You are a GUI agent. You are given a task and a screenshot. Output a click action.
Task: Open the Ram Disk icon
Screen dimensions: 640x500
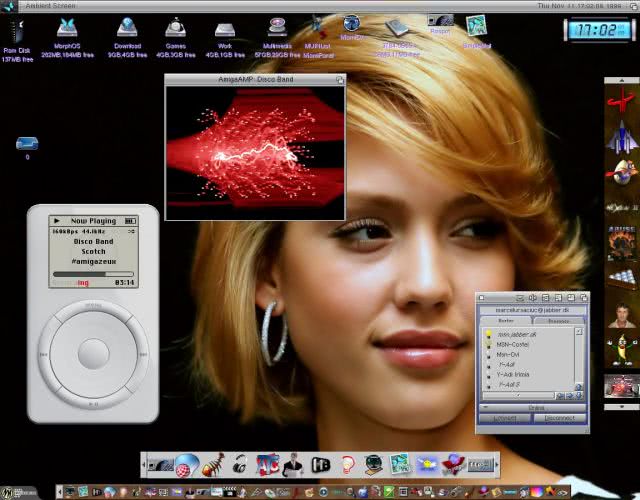pos(15,30)
